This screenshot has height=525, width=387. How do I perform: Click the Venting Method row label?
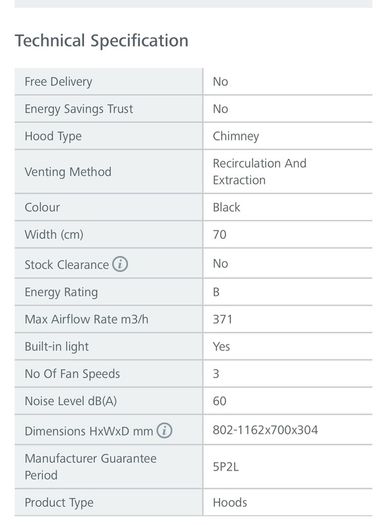coord(68,172)
